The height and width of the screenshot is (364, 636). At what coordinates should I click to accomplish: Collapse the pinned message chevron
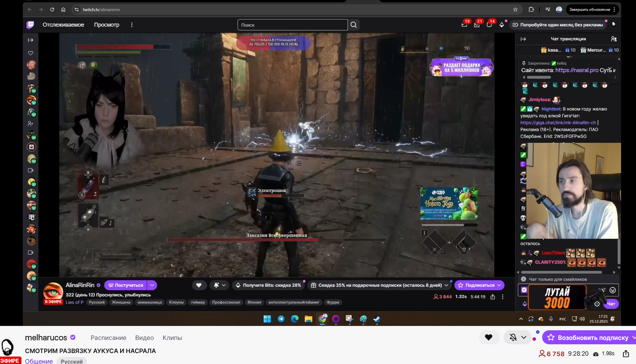coord(609,69)
